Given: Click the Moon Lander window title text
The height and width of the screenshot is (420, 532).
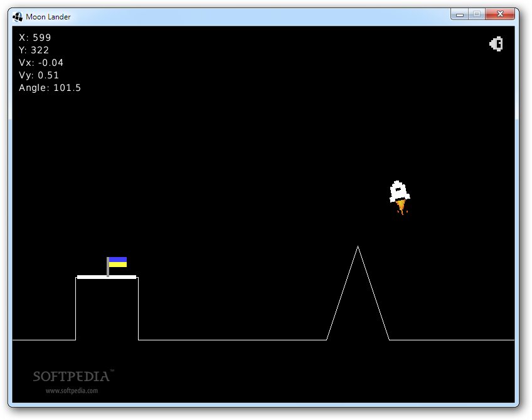Looking at the screenshot, I should coord(48,17).
